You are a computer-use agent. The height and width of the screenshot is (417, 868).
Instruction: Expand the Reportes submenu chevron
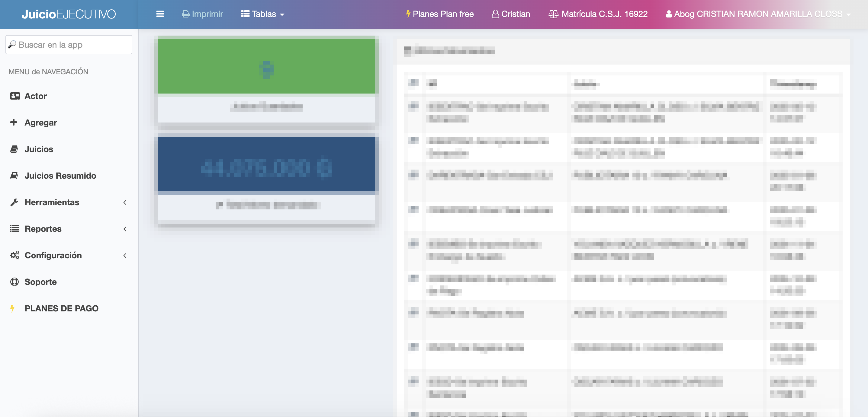point(125,229)
